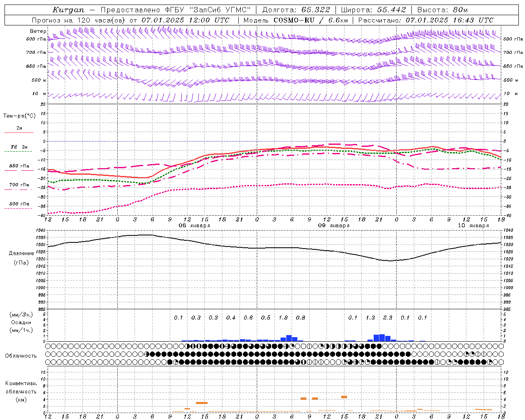Click the precipitation value "2.3"
The image size is (525, 420).
(x=388, y=318)
